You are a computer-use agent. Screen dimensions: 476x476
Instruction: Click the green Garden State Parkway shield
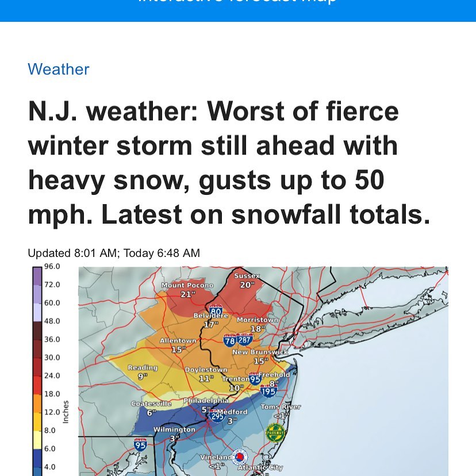(275, 432)
